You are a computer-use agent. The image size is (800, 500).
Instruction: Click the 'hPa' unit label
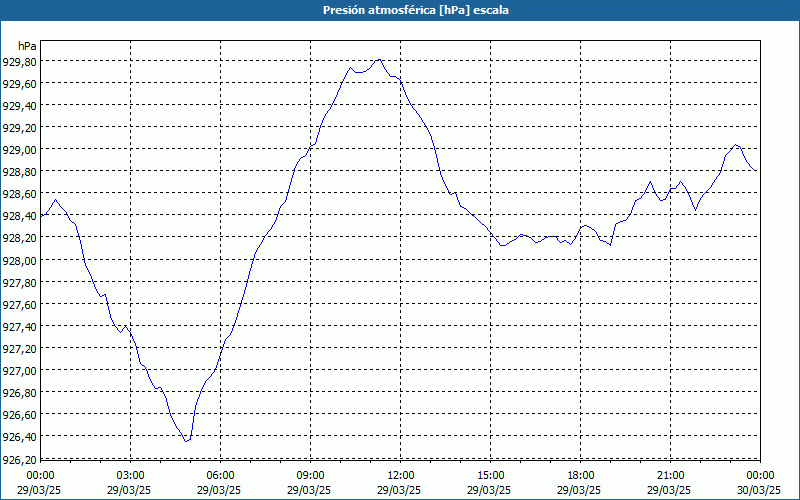click(27, 46)
